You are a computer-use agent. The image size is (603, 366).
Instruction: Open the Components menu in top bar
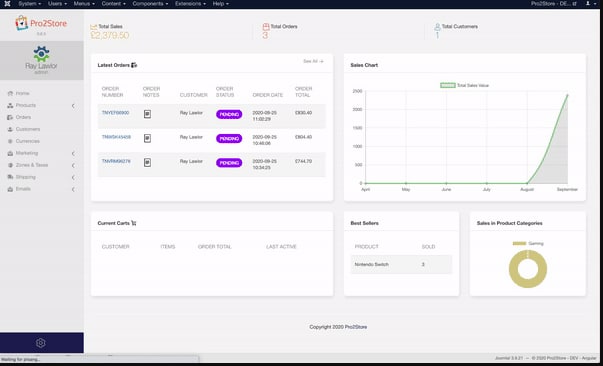tap(150, 3)
